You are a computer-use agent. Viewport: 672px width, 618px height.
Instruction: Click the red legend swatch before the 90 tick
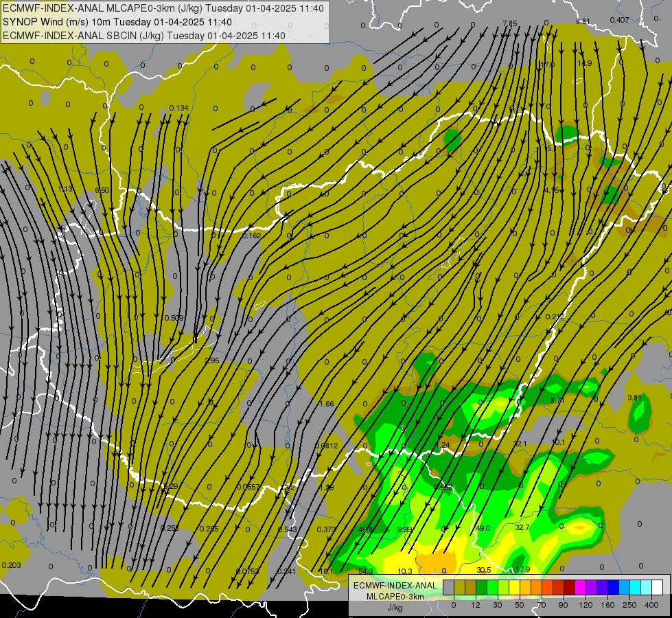pos(559,587)
